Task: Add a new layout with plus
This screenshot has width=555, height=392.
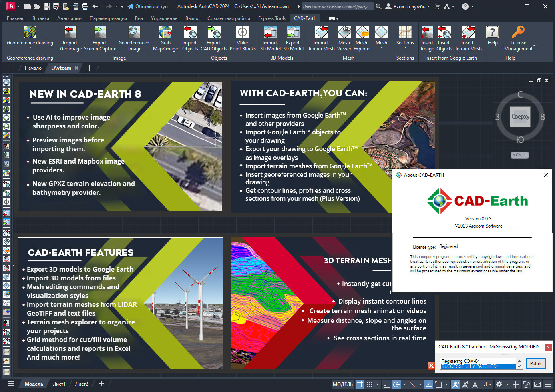Action: (x=101, y=384)
